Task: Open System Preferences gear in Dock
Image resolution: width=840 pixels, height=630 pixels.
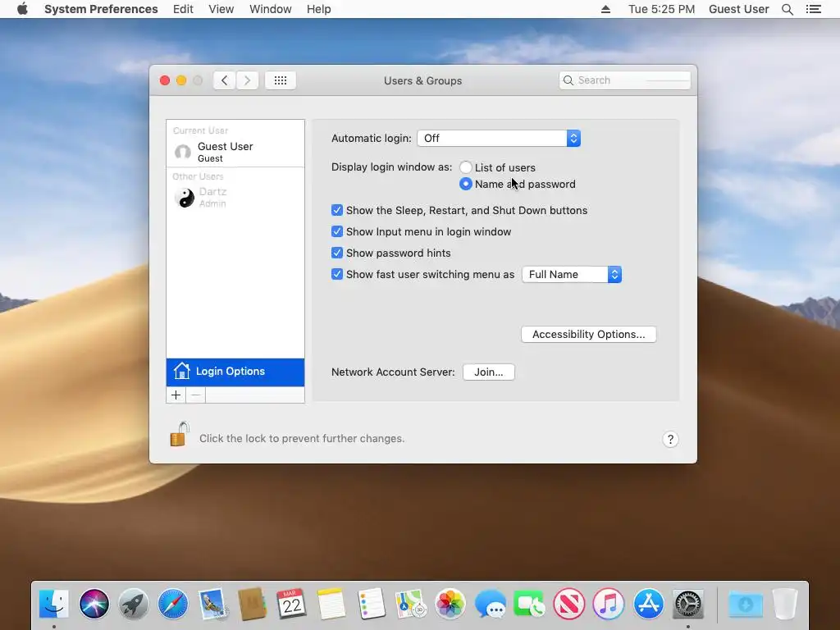Action: (688, 604)
